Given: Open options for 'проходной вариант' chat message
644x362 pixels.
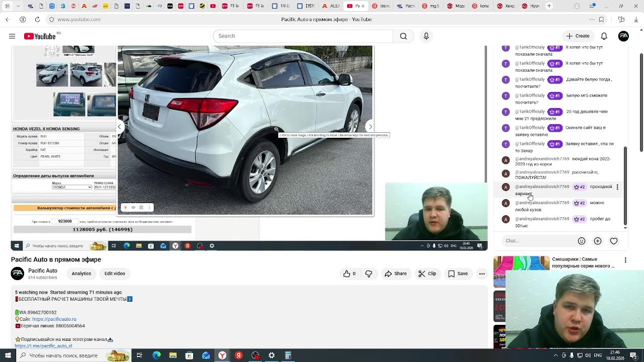Looking at the screenshot, I should (x=617, y=187).
